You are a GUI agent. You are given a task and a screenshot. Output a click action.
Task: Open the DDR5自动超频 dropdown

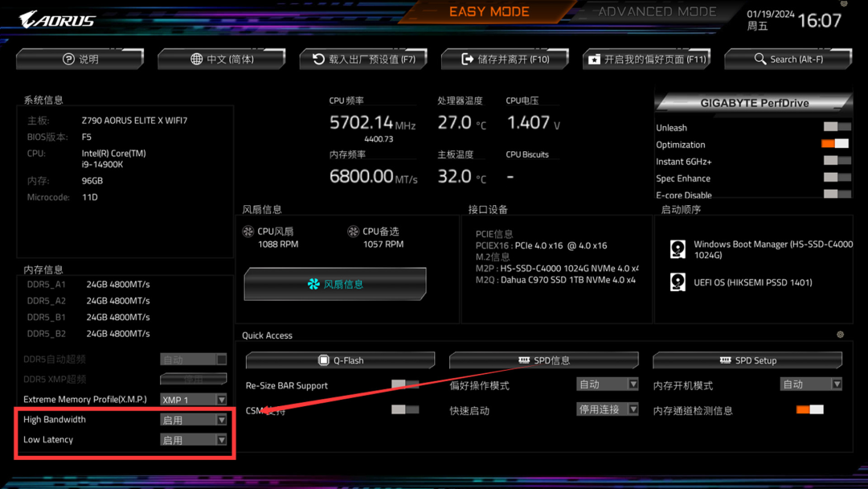click(x=193, y=360)
